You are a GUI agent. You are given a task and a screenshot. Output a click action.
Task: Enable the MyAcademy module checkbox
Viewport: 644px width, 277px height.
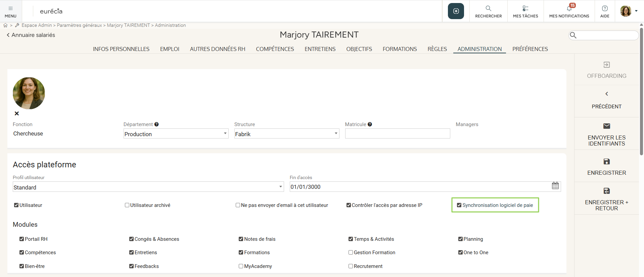[241, 266]
